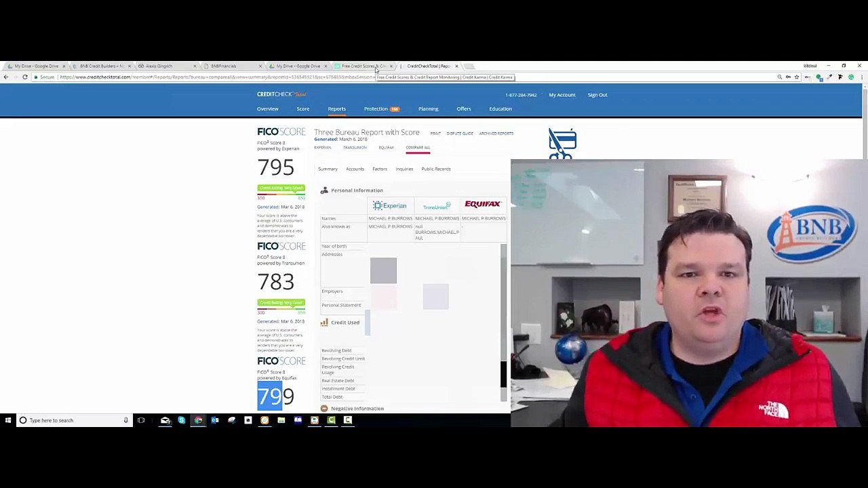Screen dimensions: 868x488
Task: Open the Education navigation item
Action: click(x=500, y=109)
